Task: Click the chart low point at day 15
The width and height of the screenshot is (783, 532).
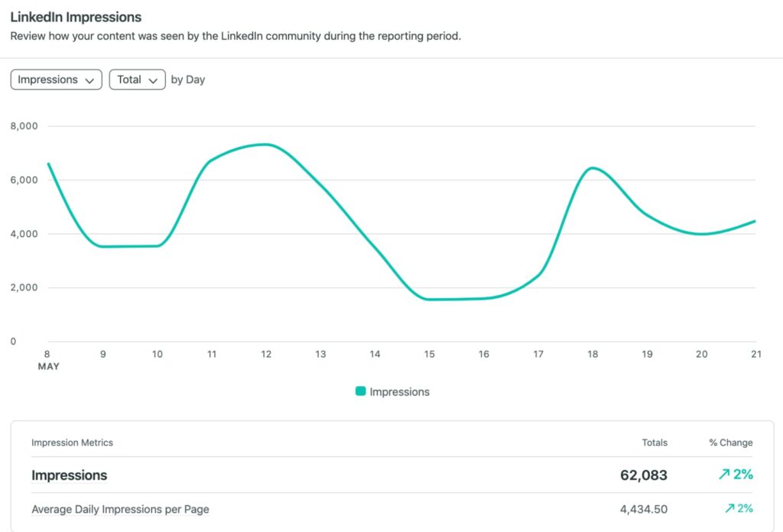Action: pos(430,299)
